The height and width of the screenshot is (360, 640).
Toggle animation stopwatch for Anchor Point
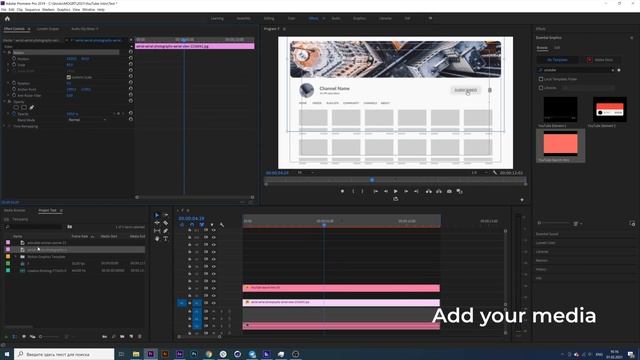coord(14,89)
